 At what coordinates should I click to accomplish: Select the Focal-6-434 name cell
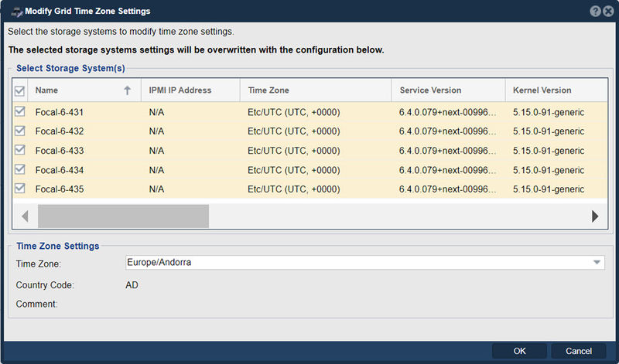(x=60, y=170)
